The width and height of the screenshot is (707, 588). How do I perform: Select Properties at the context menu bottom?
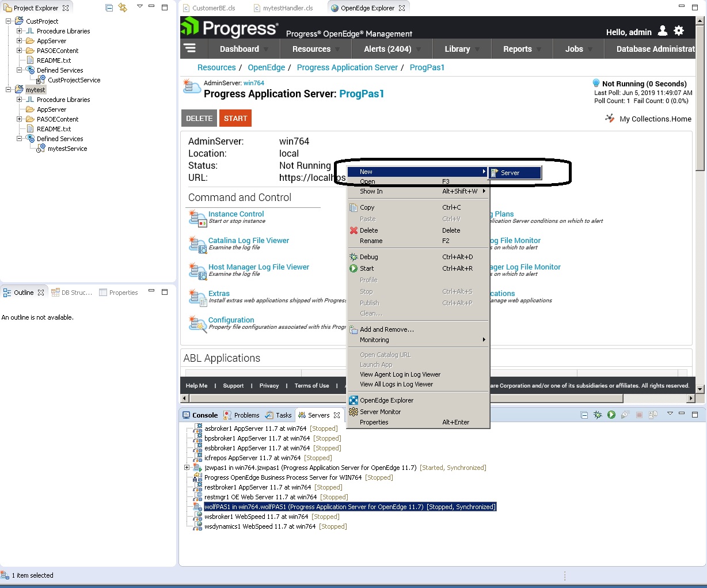coord(374,422)
